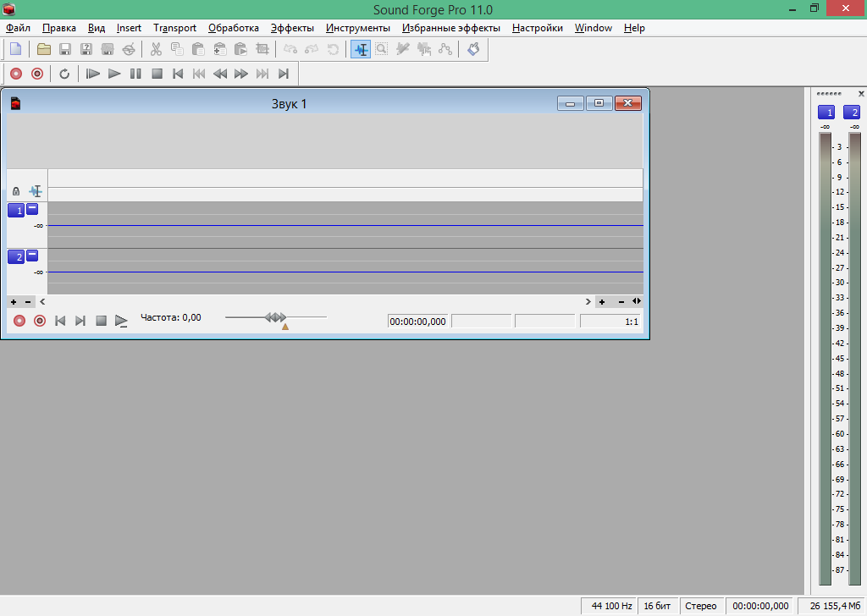The height and width of the screenshot is (616, 867).
Task: Select the magnifying glass zoom tool
Action: tap(382, 49)
